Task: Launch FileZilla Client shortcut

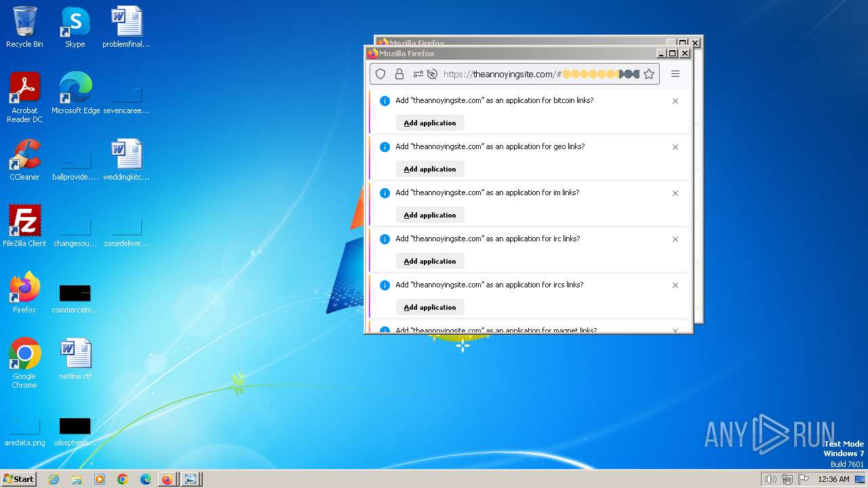Action: [24, 227]
